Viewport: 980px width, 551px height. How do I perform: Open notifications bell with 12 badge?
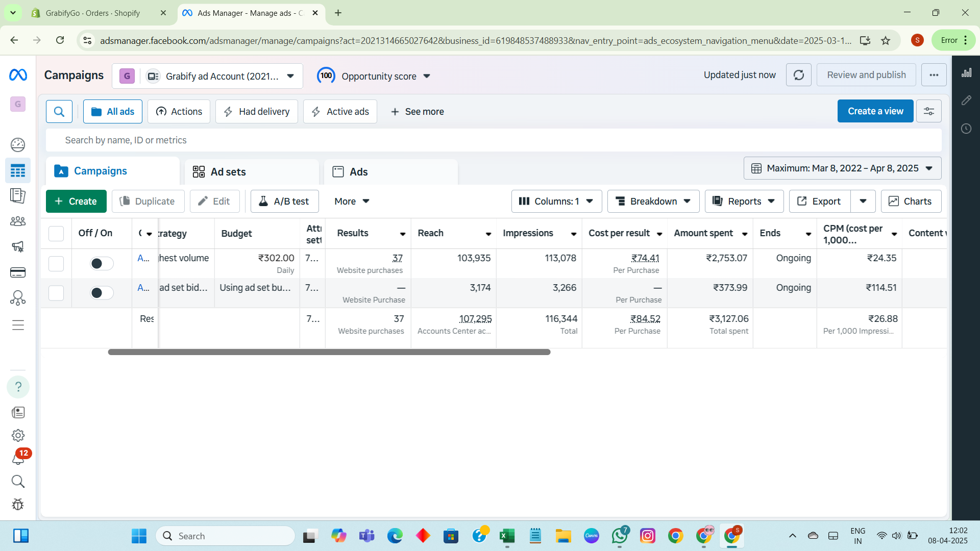point(18,458)
